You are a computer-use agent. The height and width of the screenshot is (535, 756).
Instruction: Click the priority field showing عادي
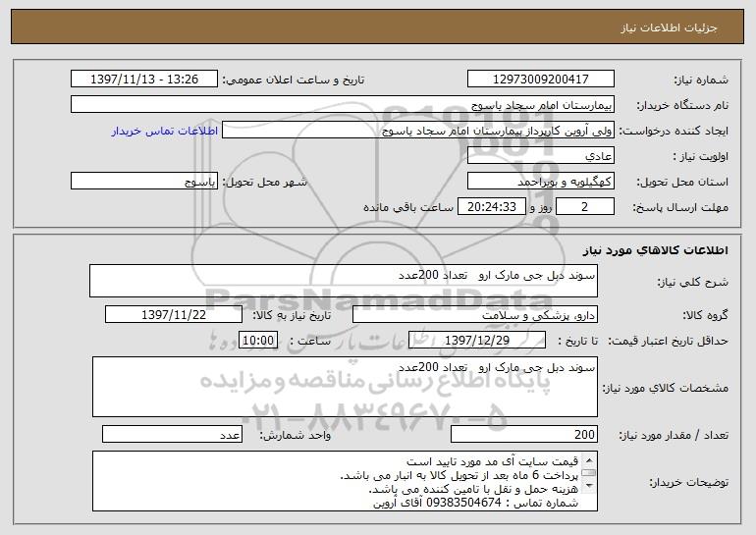pos(540,156)
